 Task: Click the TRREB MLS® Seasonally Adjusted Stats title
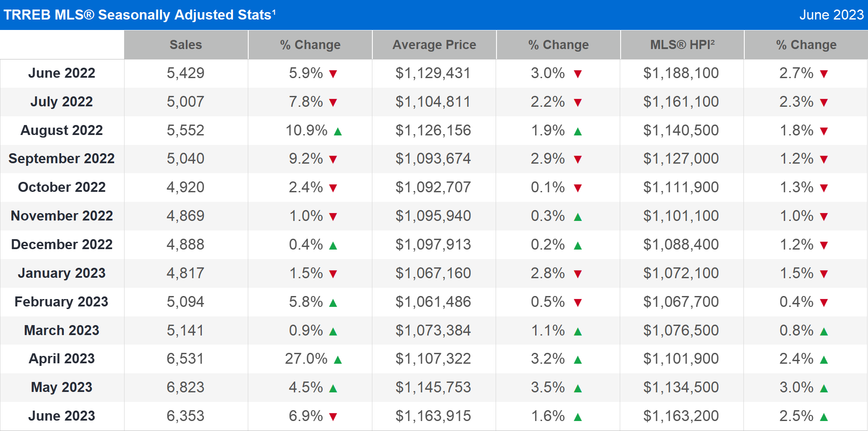click(139, 15)
